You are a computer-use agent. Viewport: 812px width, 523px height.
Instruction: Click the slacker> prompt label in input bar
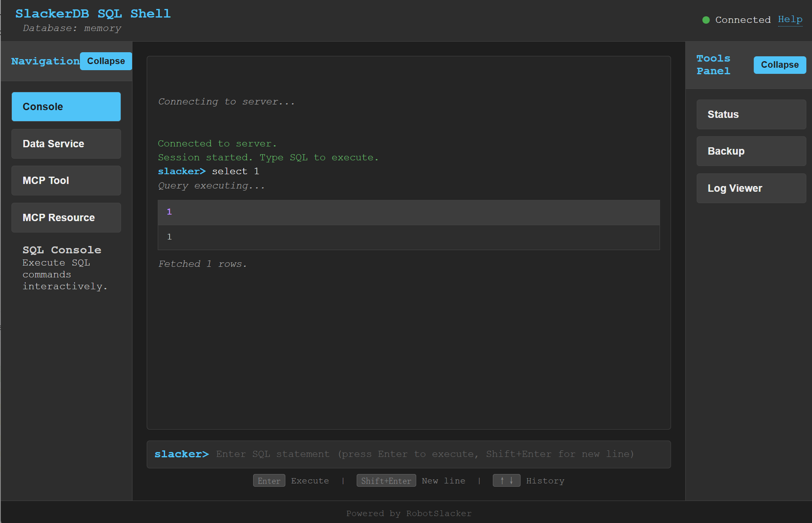[x=181, y=454]
